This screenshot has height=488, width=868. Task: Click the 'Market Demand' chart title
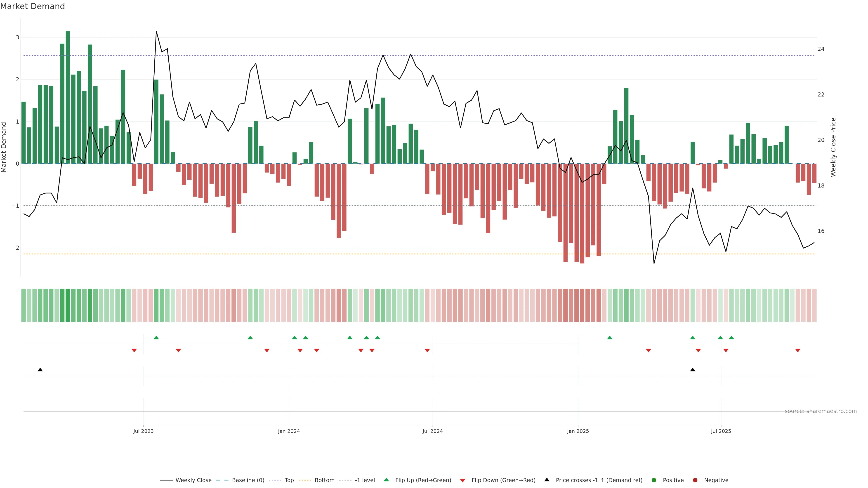32,6
